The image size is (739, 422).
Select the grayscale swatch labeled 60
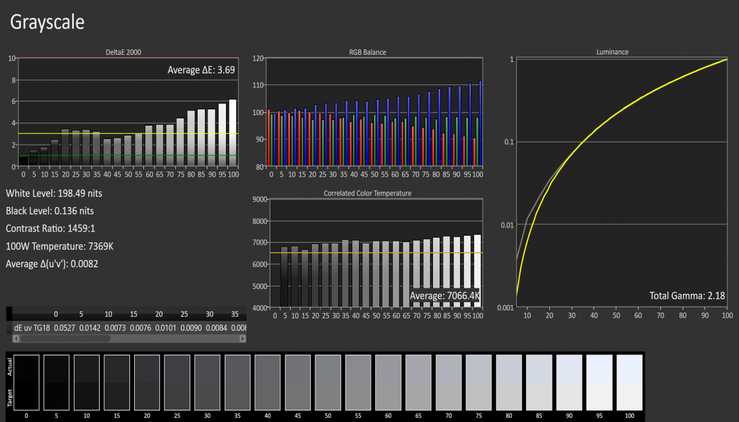click(x=388, y=382)
